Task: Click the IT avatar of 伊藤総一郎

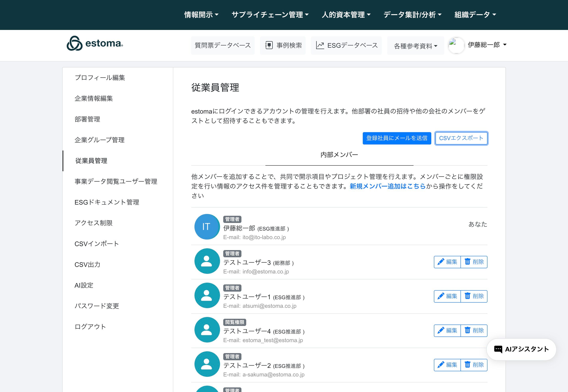Action: point(207,227)
